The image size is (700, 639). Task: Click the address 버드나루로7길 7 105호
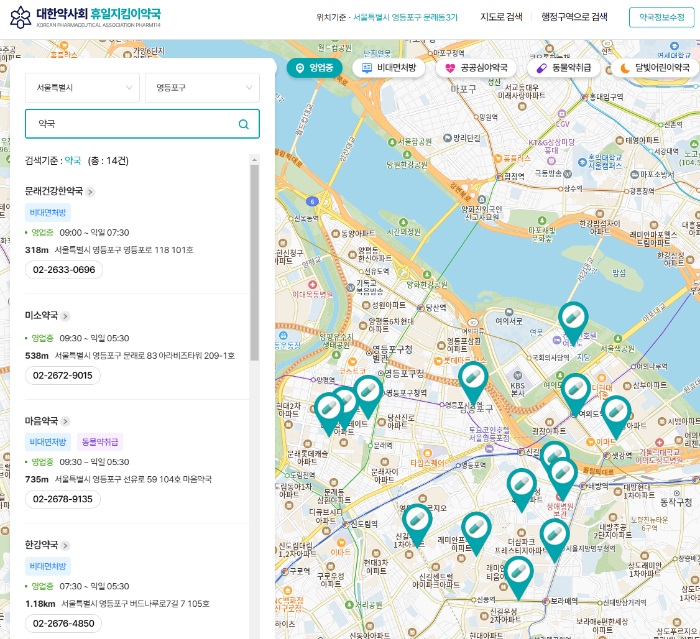click(135, 604)
